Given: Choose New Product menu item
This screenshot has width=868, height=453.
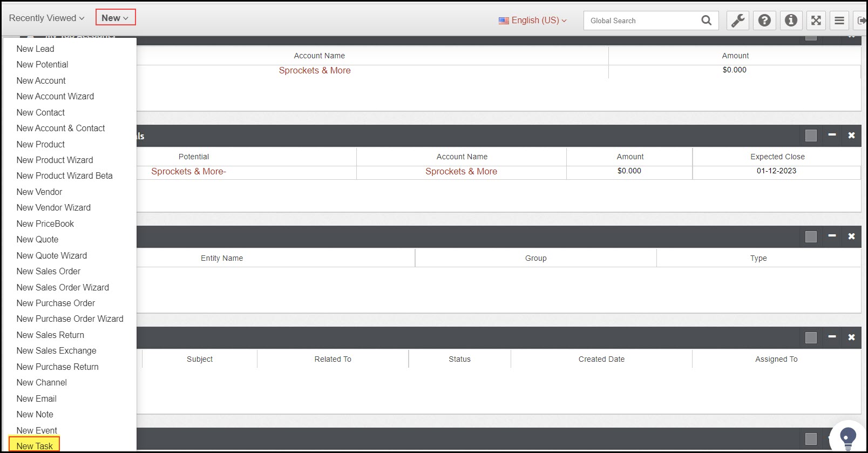Looking at the screenshot, I should click(x=40, y=144).
